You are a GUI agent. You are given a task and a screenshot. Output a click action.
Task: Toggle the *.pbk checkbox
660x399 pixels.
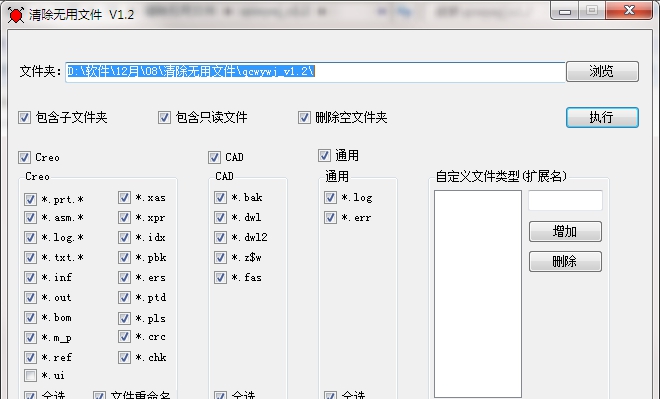[x=124, y=257]
